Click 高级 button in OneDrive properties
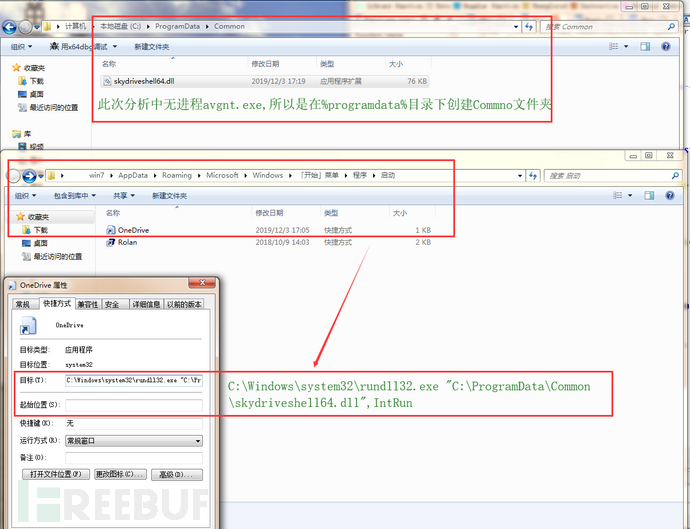 [x=177, y=474]
